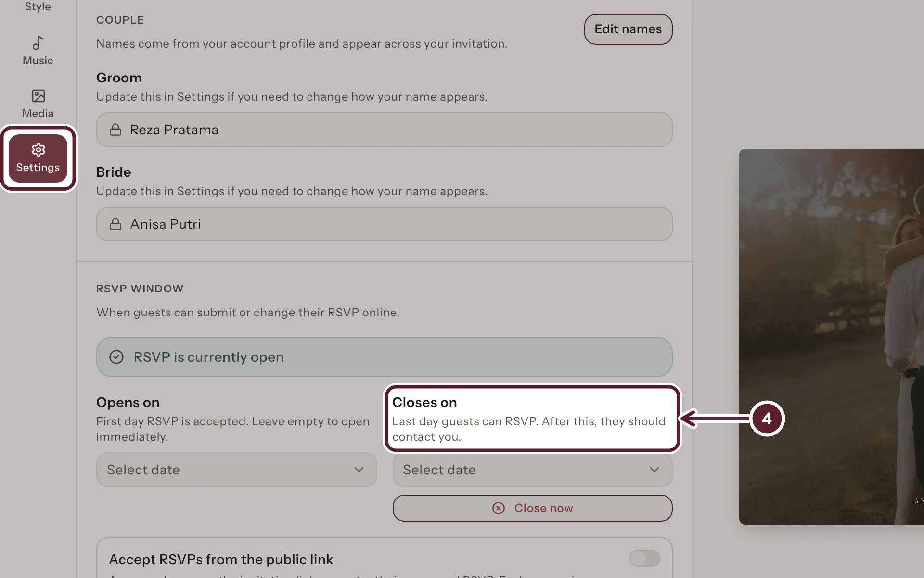Click the Close now button
This screenshot has width=924, height=578.
tap(532, 508)
